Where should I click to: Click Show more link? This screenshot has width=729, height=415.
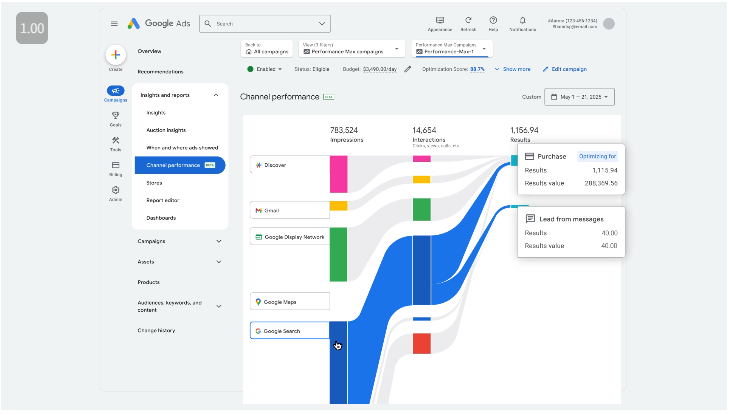point(516,69)
